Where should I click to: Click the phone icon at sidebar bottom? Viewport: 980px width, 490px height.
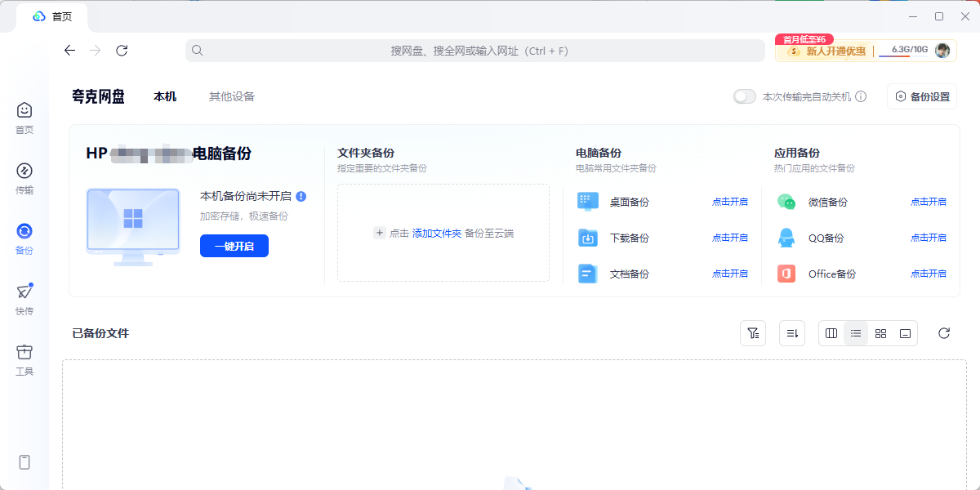[24, 462]
